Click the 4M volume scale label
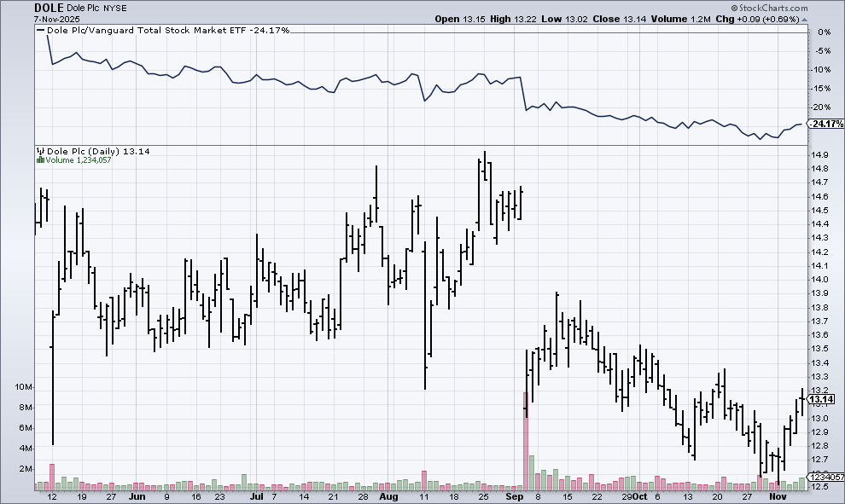The height and width of the screenshot is (504, 845). coord(26,449)
